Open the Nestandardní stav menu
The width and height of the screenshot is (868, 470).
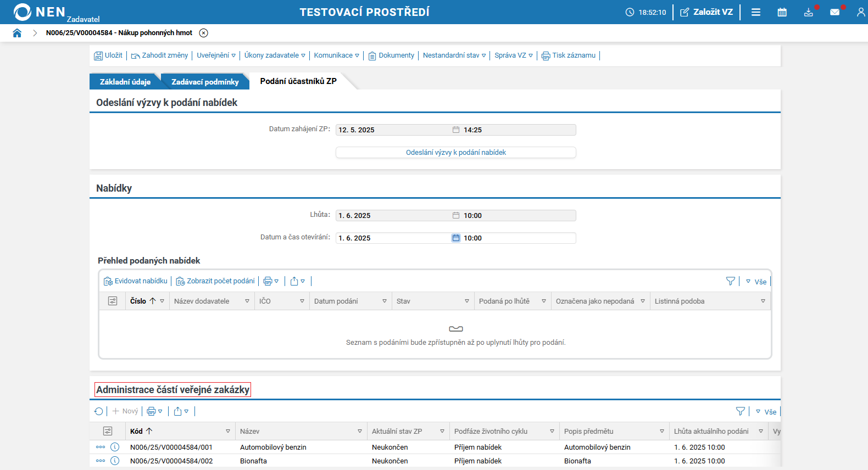pos(454,55)
